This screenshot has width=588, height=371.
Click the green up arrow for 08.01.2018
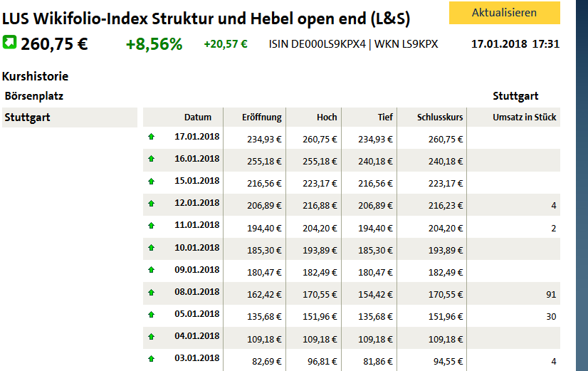pyautogui.click(x=151, y=292)
